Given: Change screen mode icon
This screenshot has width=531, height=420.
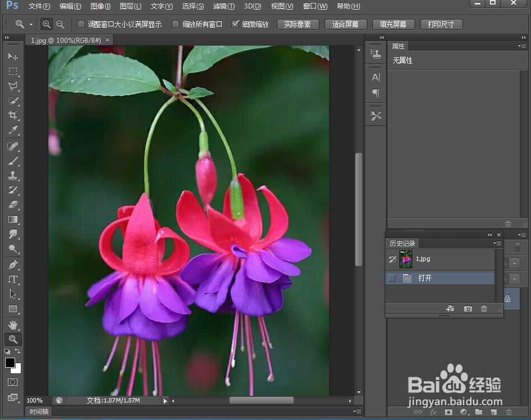Looking at the screenshot, I should coord(13,398).
